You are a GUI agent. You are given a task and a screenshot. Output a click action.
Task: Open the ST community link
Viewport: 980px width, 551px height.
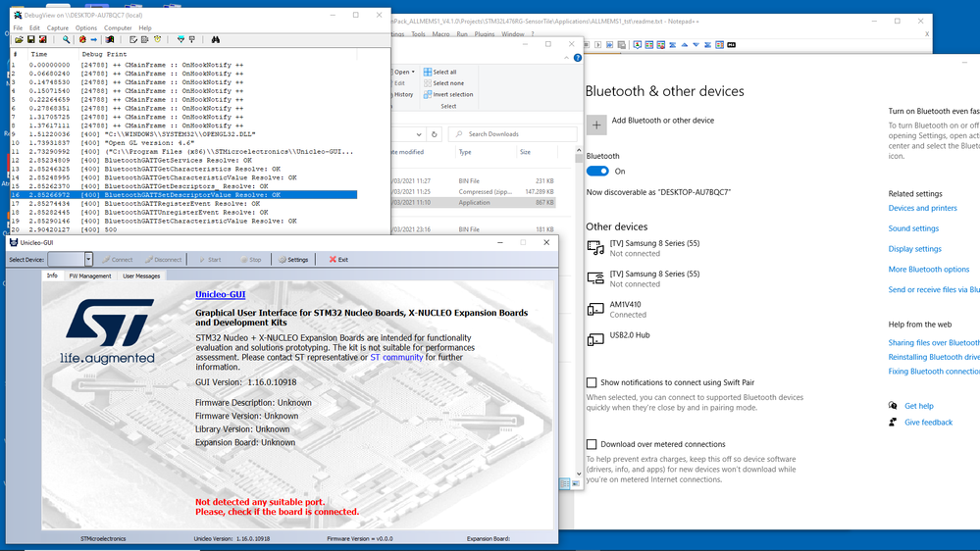[x=396, y=357]
